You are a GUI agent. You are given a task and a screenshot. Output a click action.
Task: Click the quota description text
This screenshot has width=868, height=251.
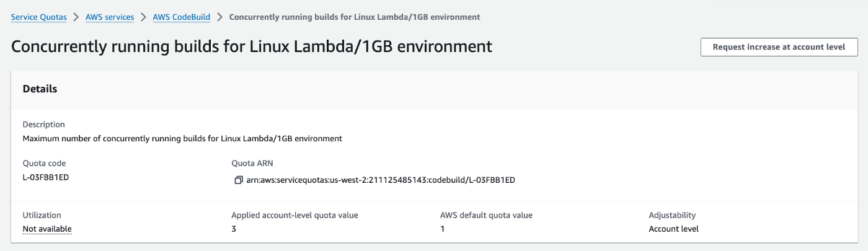click(x=182, y=138)
